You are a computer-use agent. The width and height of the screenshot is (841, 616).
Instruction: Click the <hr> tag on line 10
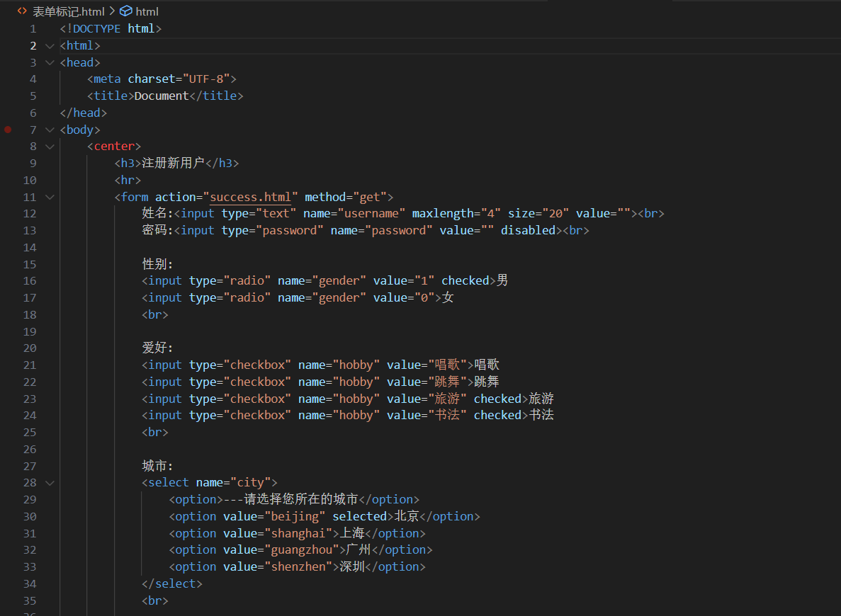128,180
